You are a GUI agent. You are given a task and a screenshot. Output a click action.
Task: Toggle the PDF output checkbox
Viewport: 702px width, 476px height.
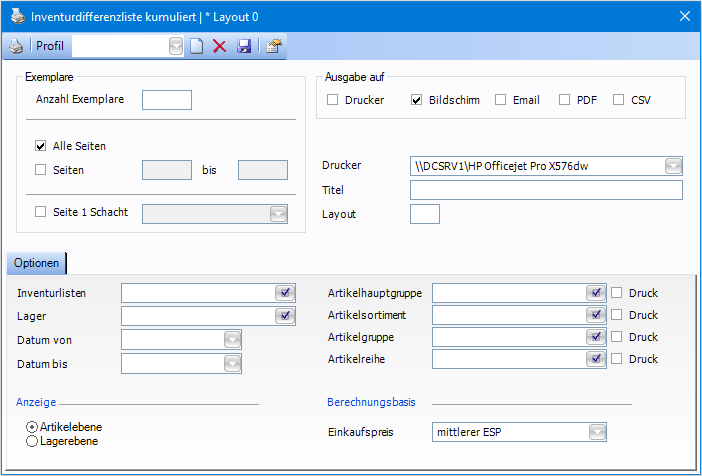coord(565,100)
